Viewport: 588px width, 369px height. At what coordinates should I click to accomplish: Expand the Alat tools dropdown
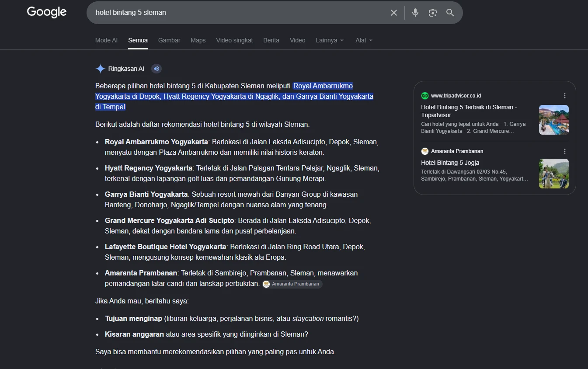coord(364,40)
